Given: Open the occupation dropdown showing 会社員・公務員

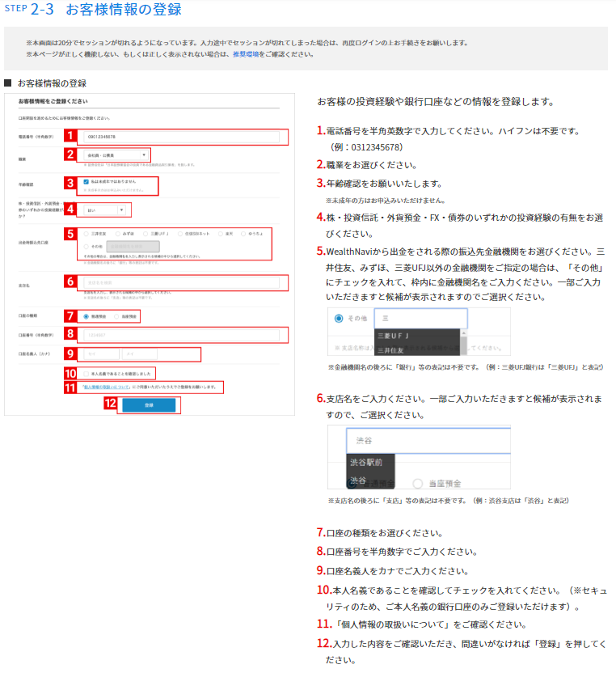Looking at the screenshot, I should [116, 155].
